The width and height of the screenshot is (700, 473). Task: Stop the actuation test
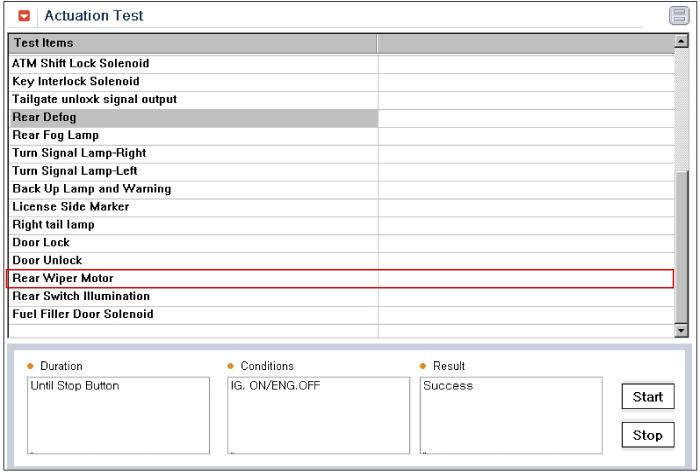648,435
